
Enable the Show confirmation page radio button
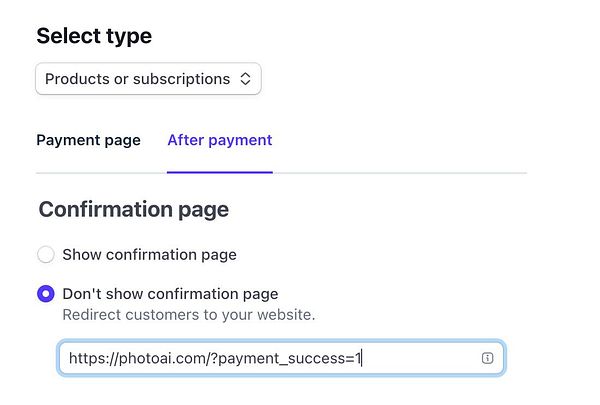[x=46, y=254]
